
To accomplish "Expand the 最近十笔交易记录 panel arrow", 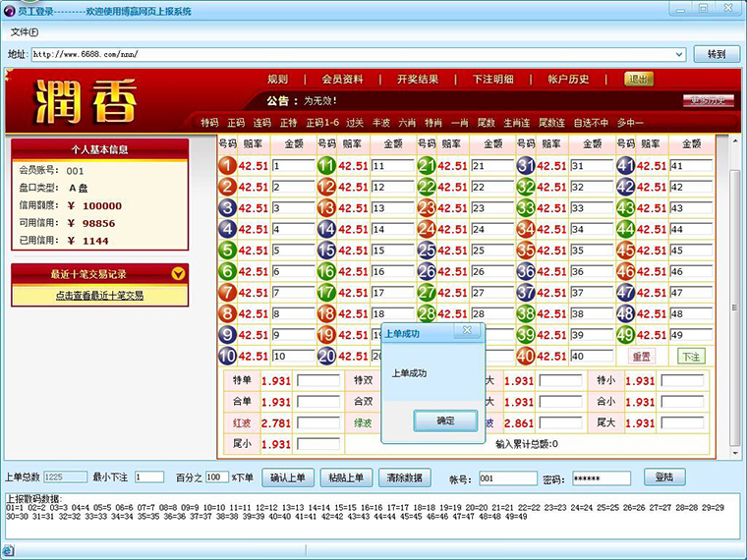I will click(177, 274).
